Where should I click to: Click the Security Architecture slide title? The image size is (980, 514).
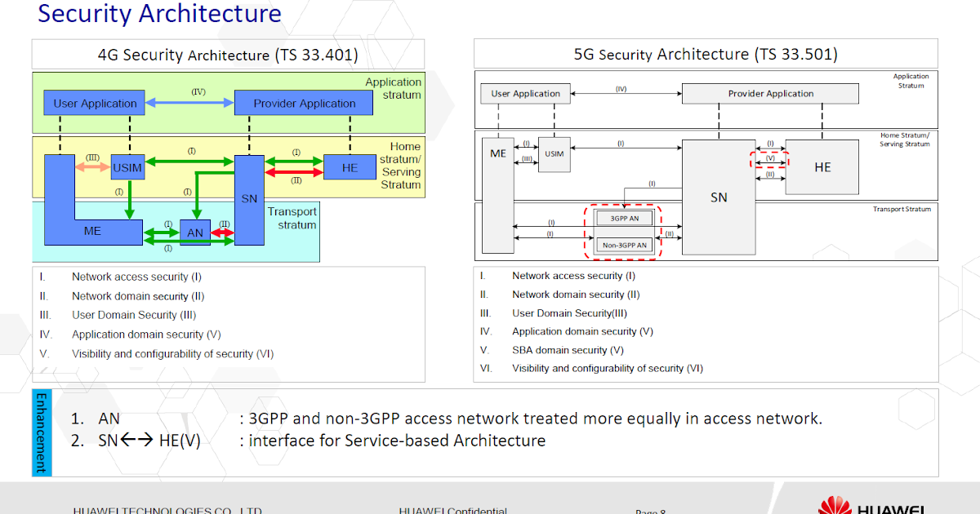tap(159, 14)
